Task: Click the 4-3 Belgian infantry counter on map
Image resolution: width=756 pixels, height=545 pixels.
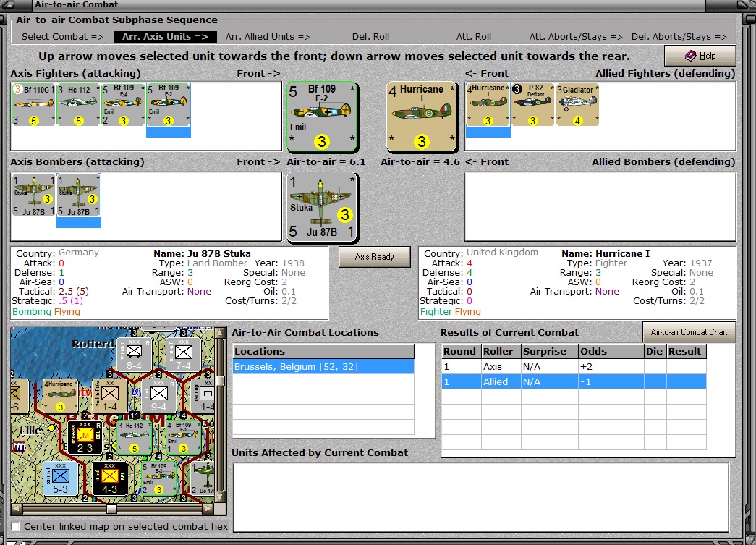Action: (x=109, y=478)
